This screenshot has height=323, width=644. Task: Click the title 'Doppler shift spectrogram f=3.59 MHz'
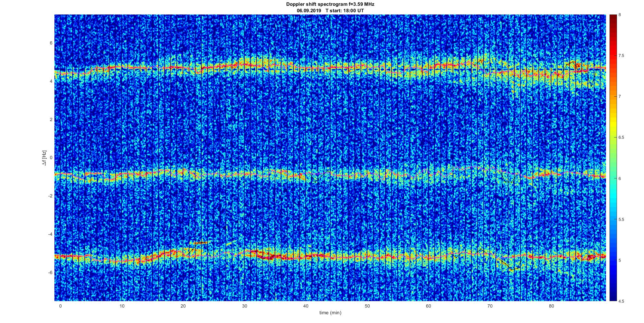[x=330, y=5]
